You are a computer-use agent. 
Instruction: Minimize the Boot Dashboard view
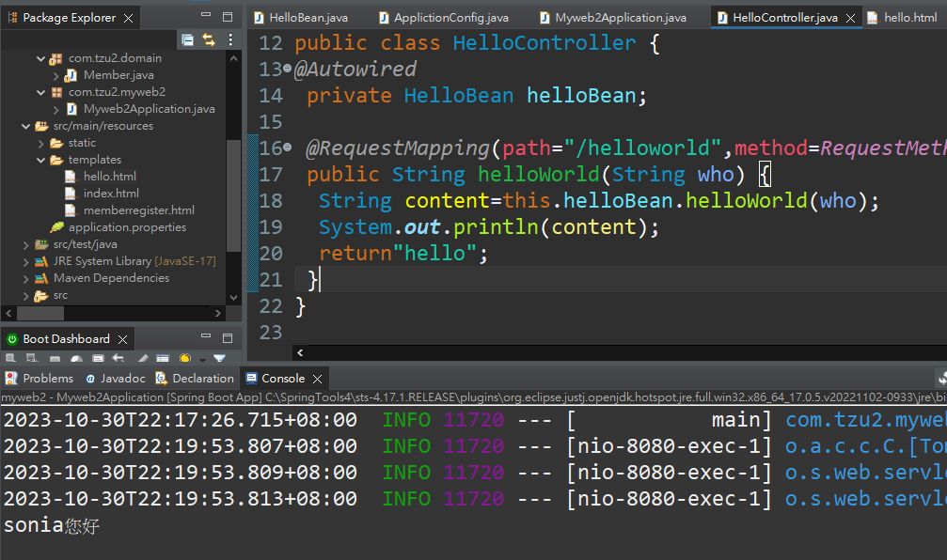[206, 337]
